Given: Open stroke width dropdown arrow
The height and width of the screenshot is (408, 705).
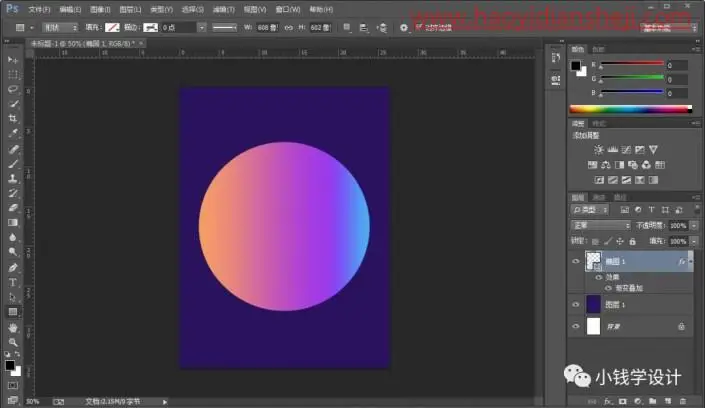Looking at the screenshot, I should [x=202, y=28].
